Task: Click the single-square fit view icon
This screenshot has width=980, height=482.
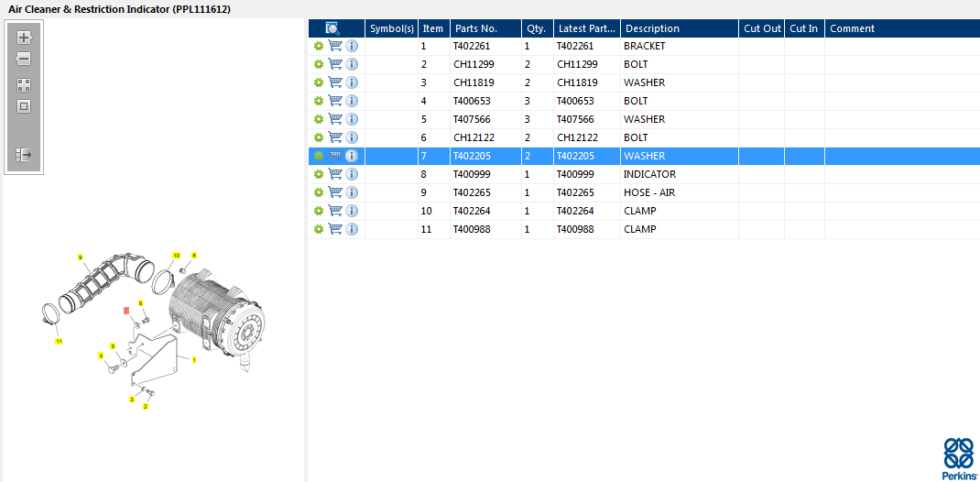Action: 24,107
